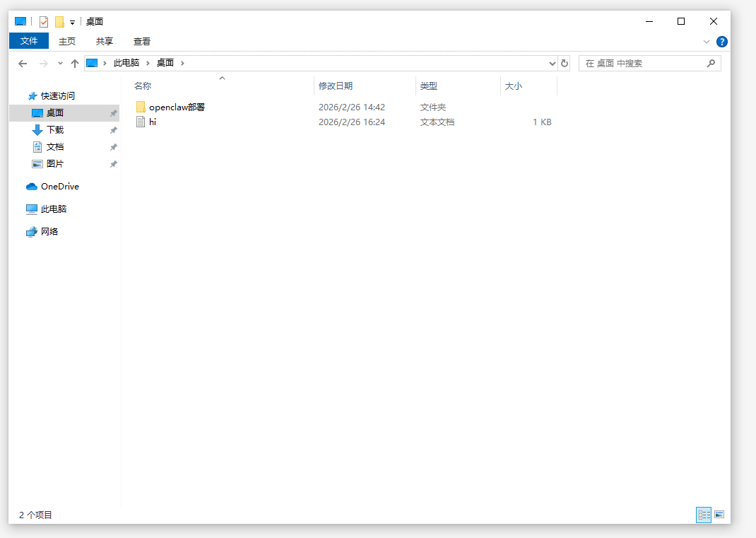Viewport: 756px width, 538px height.
Task: Open the Quick Access Toolbar customize dropdown
Action: 73,22
